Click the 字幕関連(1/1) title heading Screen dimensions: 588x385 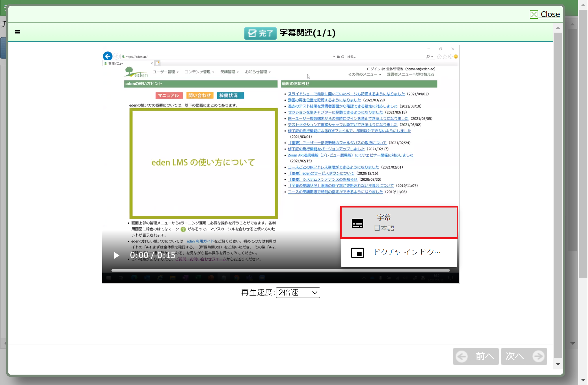(307, 33)
